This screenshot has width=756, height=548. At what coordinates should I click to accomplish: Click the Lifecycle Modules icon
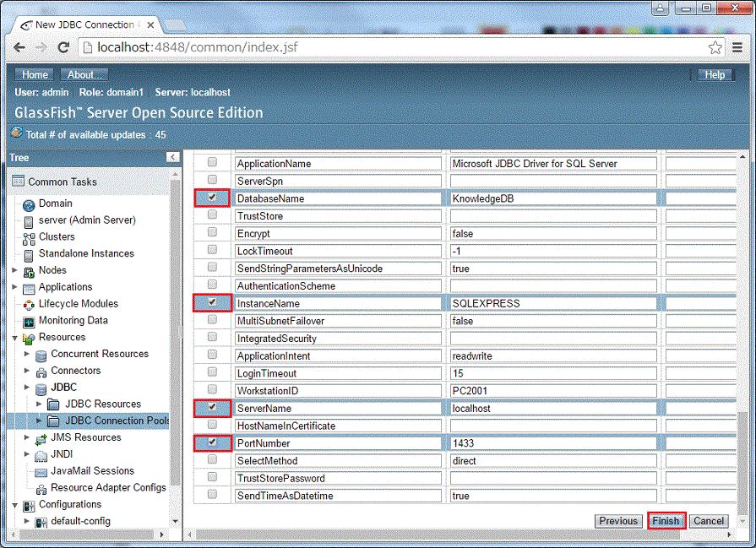(x=29, y=305)
